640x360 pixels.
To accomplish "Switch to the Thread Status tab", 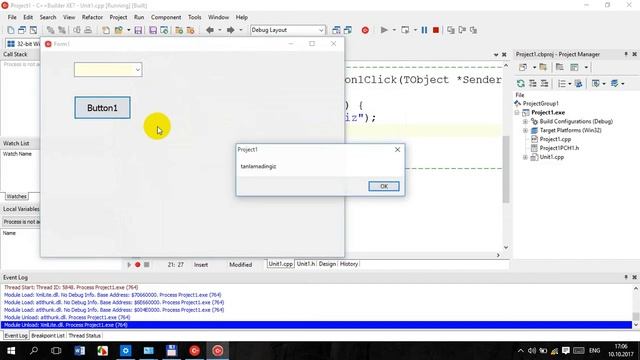I will tap(84, 336).
